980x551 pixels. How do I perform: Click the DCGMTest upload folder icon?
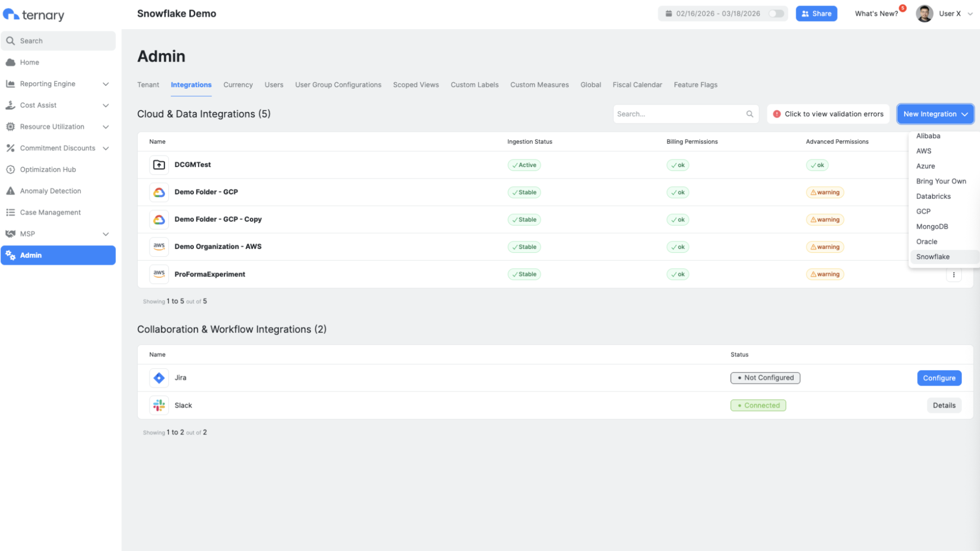tap(159, 165)
